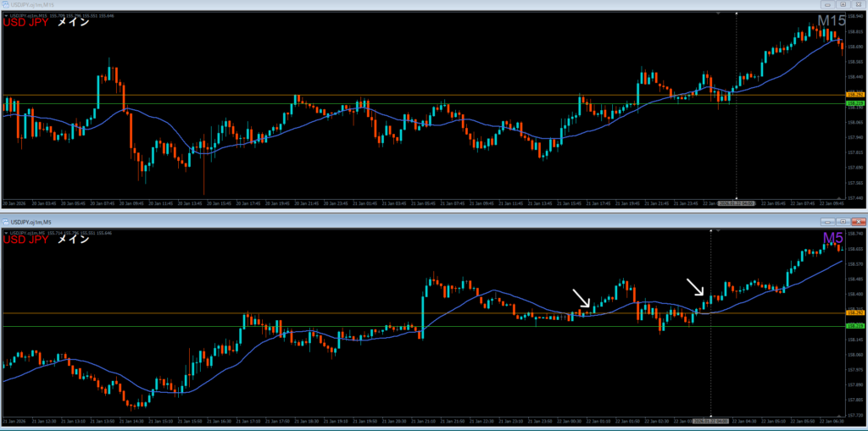Click the chart shift triangle in M5 chart

[x=718, y=229]
